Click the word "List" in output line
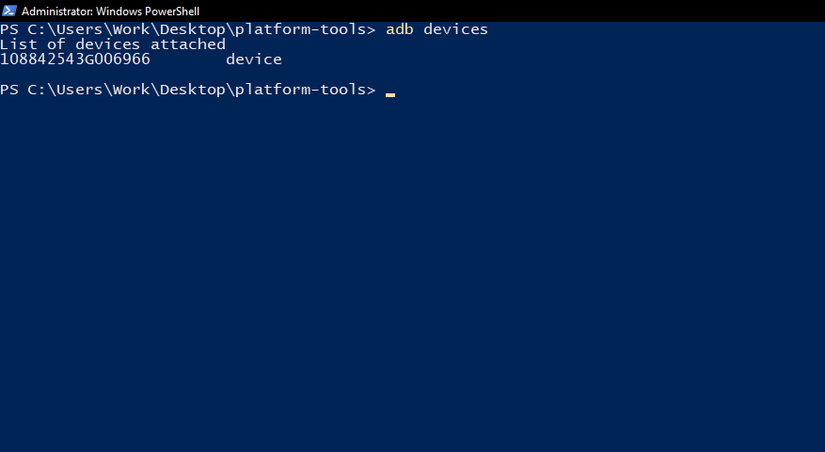 click(x=19, y=44)
